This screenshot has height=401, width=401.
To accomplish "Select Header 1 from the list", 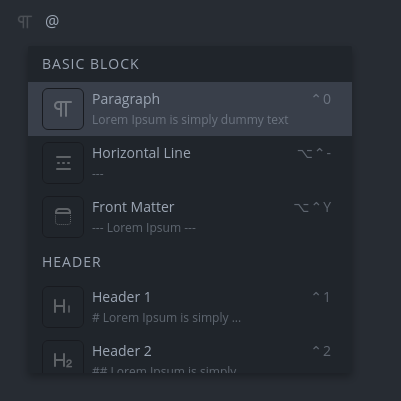I will [x=190, y=307].
